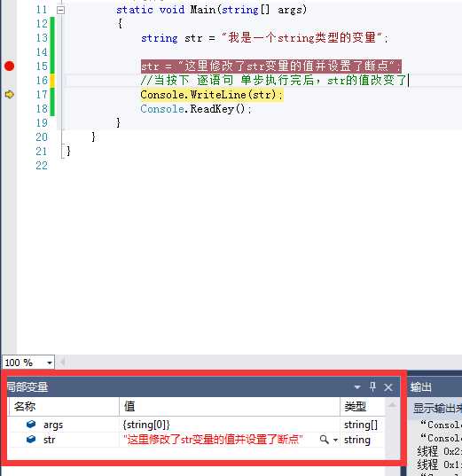The image size is (462, 476).
Task: Click the 输出 output panel title
Action: point(421,387)
